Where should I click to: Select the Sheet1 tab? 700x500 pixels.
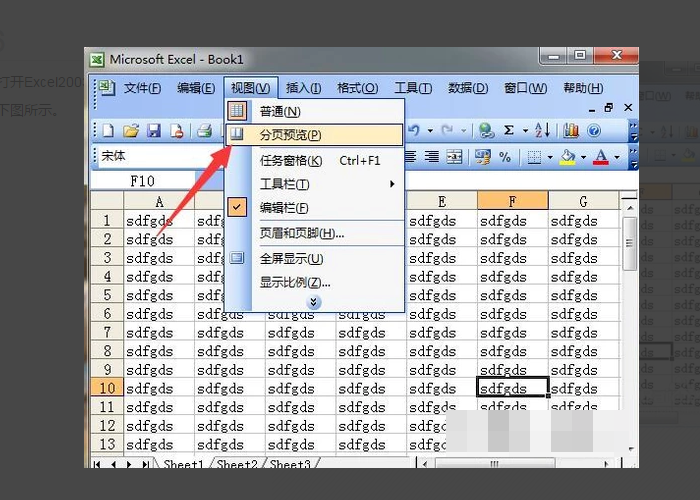(x=183, y=464)
